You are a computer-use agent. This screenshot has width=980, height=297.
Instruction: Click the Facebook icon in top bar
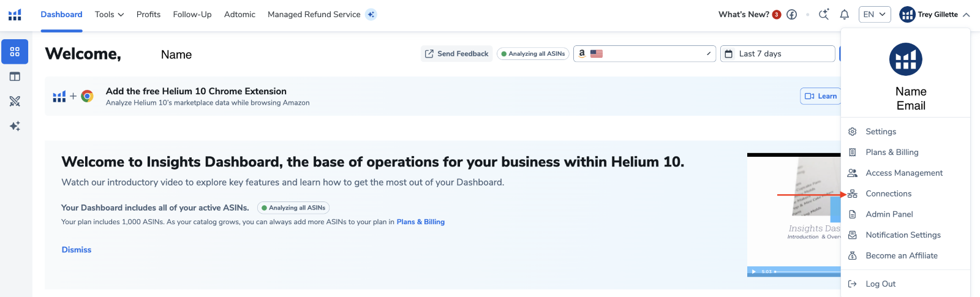791,15
